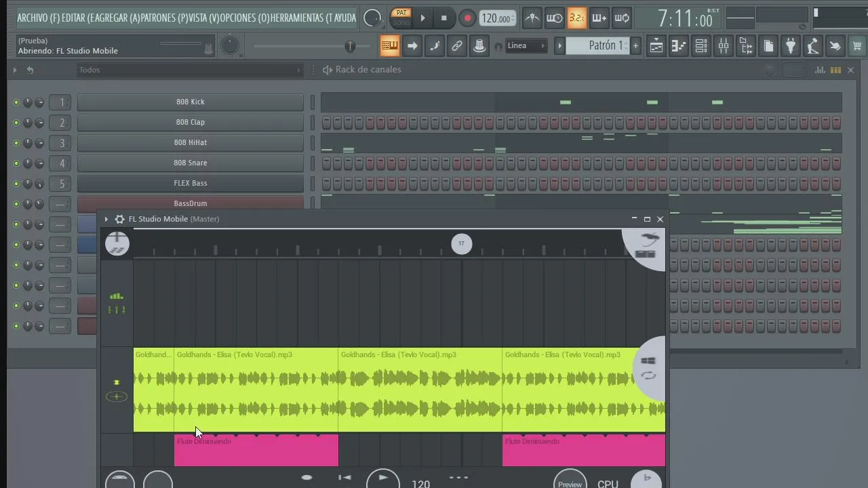The width and height of the screenshot is (868, 488).
Task: Expand FL Studio Mobile window menu arrow
Action: pyautogui.click(x=106, y=219)
